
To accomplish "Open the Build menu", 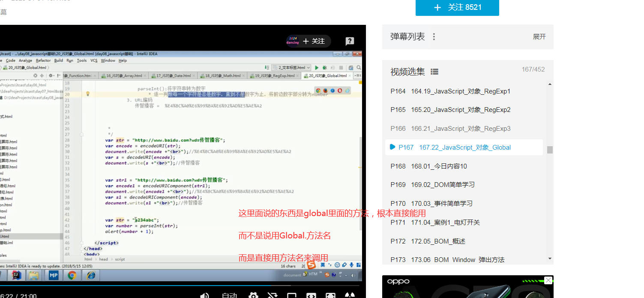I will click(59, 60).
